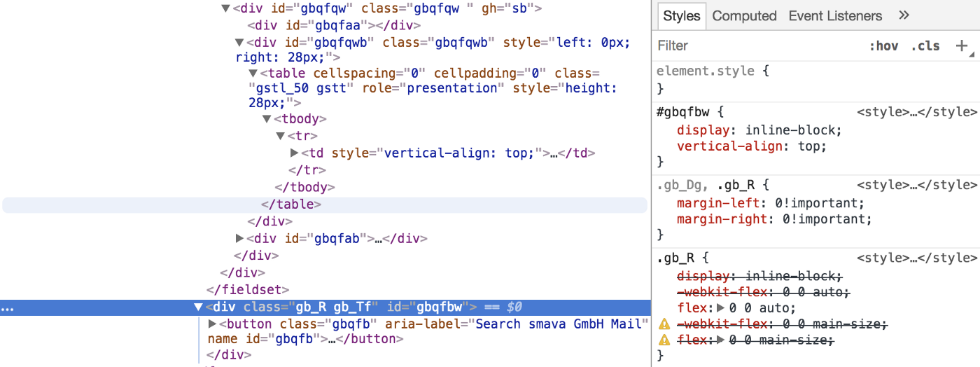Click the inline-block value of the #gbqfbw display property

click(x=793, y=130)
